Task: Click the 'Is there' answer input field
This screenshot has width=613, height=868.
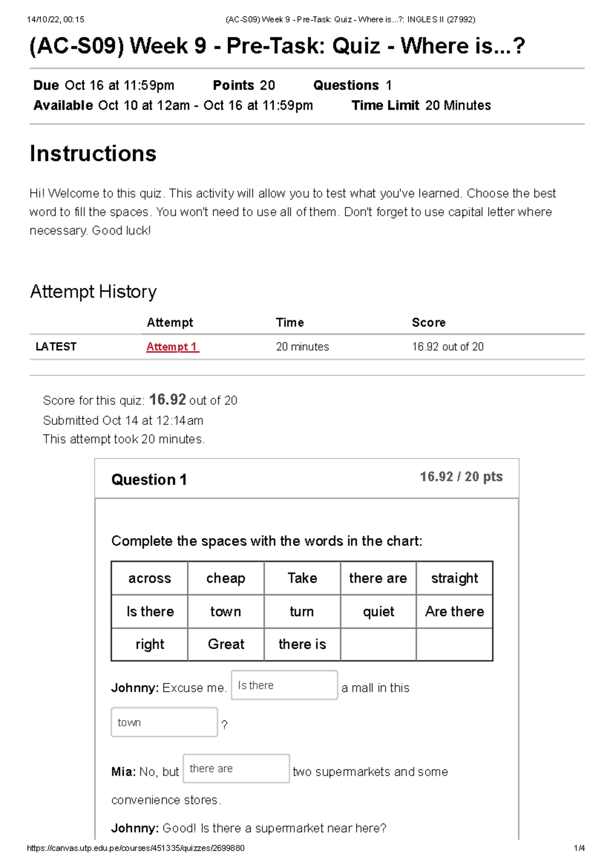Action: point(285,685)
